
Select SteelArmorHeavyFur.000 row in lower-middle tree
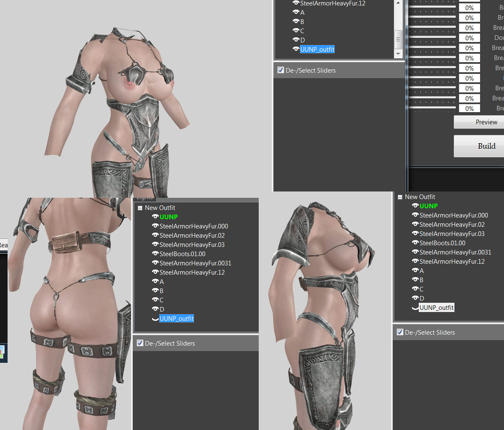coord(194,226)
